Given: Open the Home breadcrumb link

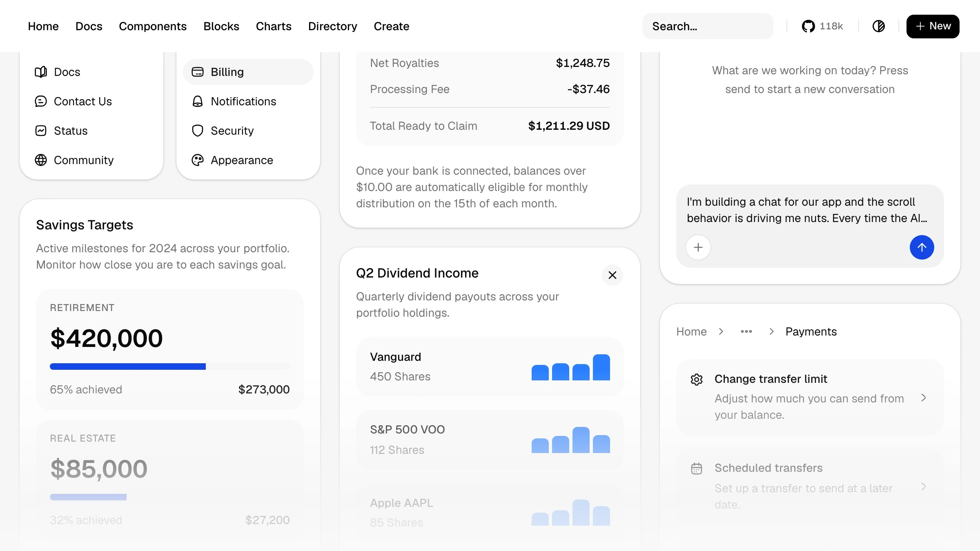Looking at the screenshot, I should [691, 331].
